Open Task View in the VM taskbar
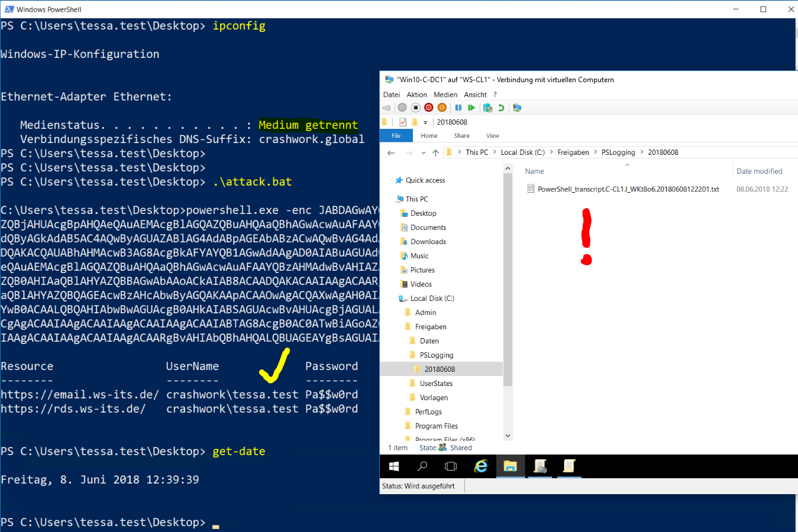The image size is (798, 532). click(x=451, y=466)
